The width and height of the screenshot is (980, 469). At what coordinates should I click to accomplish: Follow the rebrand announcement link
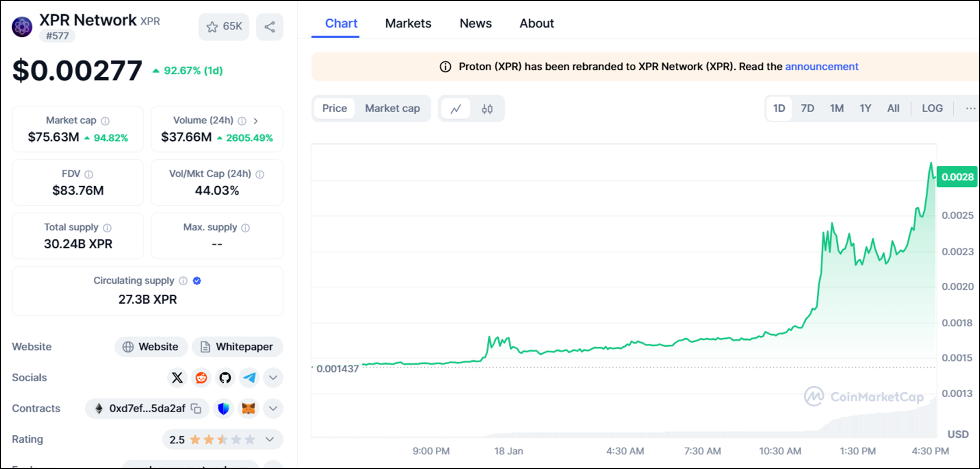(x=821, y=67)
